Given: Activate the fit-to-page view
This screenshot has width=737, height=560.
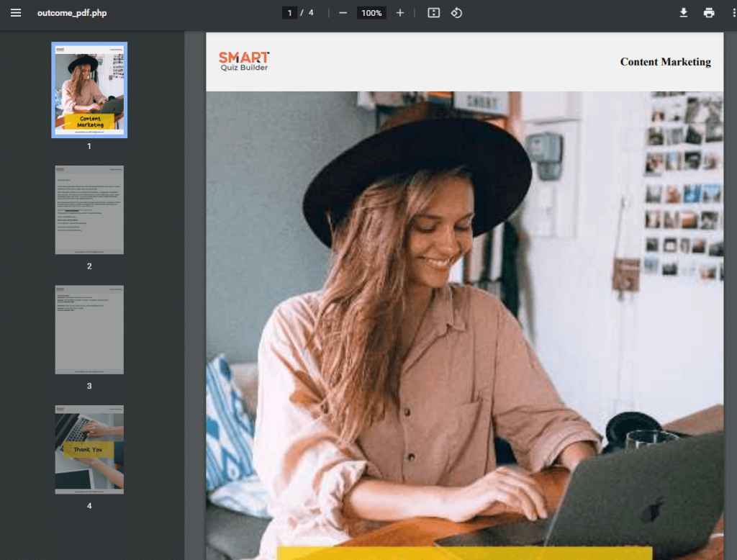Looking at the screenshot, I should [433, 12].
